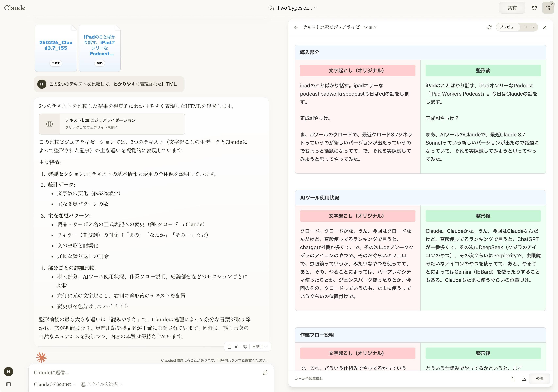Open chat settings with badge showing 2
This screenshot has width=558, height=392.
(548, 8)
